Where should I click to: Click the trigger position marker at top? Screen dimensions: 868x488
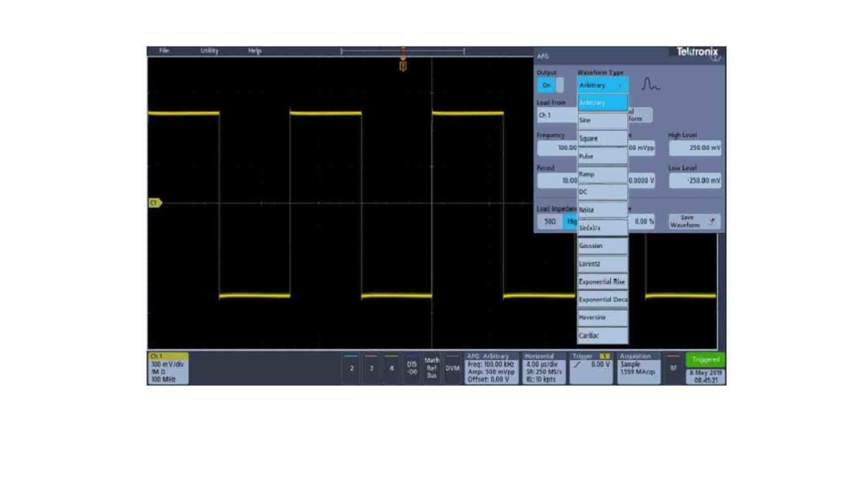[x=403, y=65]
